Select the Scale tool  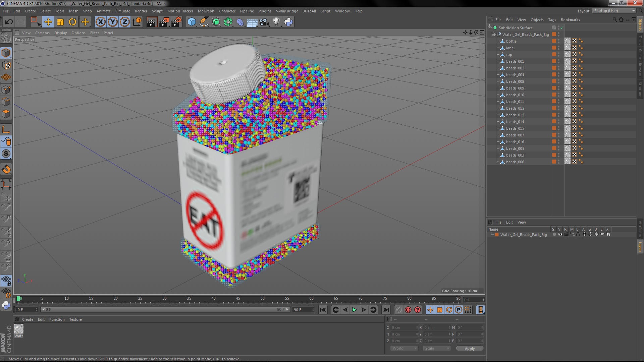pyautogui.click(x=60, y=22)
